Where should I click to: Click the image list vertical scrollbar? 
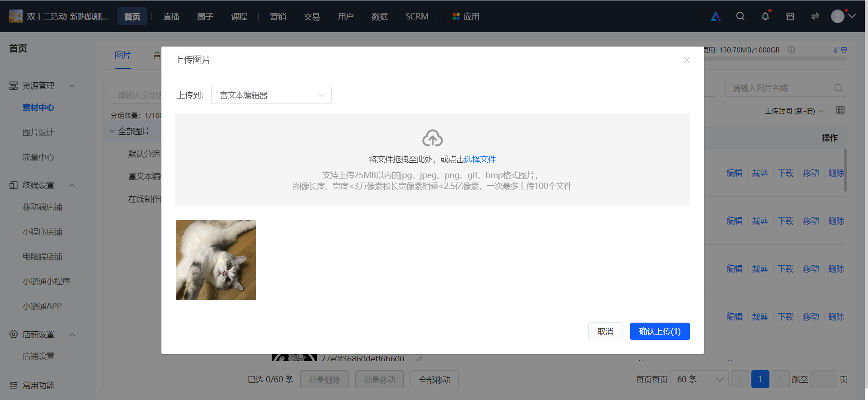tap(845, 170)
